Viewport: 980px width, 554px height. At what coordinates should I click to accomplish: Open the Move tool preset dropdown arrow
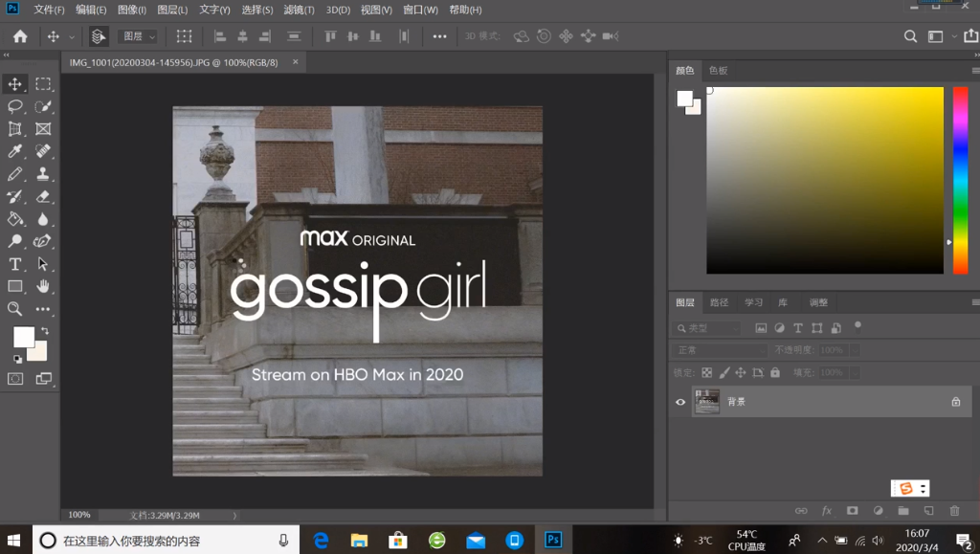71,37
